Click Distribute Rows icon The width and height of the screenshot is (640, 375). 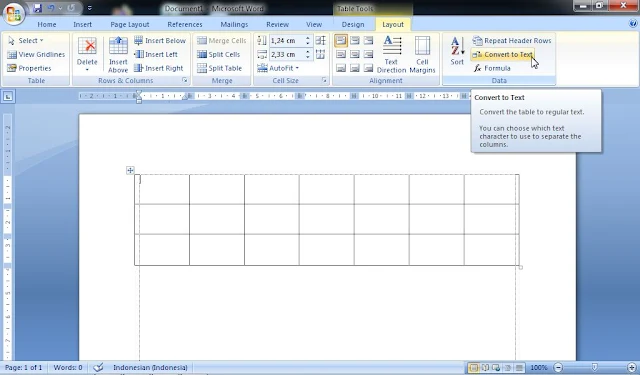pos(321,40)
